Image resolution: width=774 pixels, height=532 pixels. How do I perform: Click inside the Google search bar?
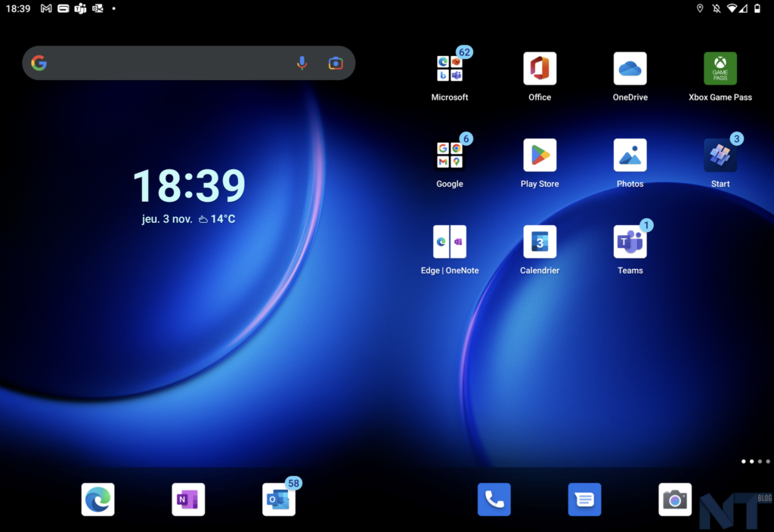188,63
